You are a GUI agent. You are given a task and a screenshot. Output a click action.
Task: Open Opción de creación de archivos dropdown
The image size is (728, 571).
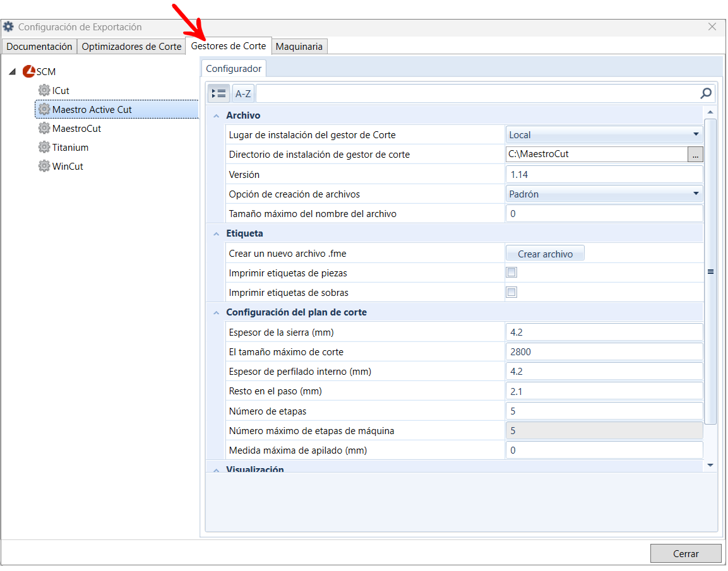pyautogui.click(x=604, y=194)
